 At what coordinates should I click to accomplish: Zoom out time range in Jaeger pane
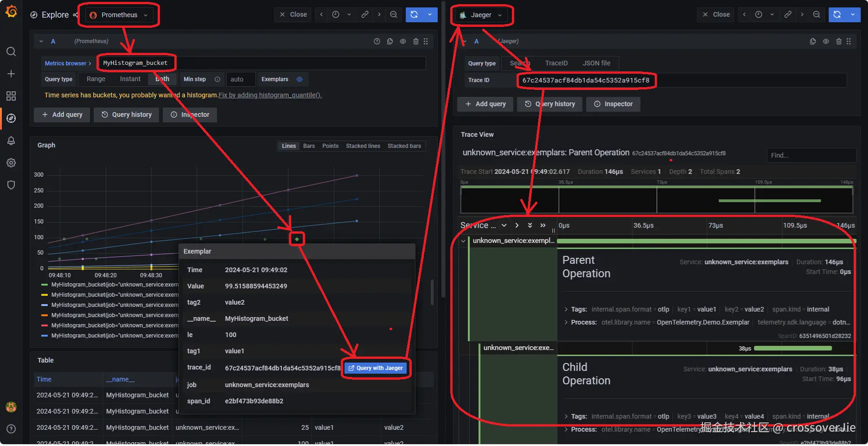[817, 15]
